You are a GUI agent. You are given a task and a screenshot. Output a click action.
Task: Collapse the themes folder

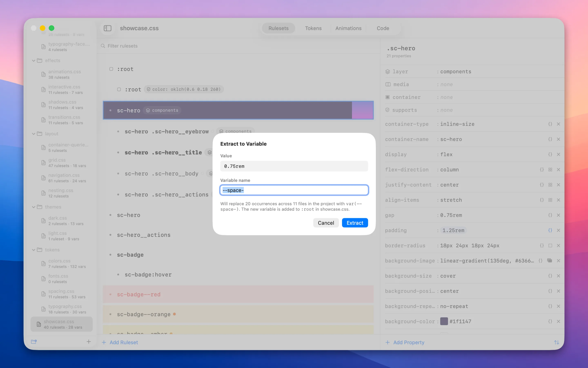coord(33,207)
